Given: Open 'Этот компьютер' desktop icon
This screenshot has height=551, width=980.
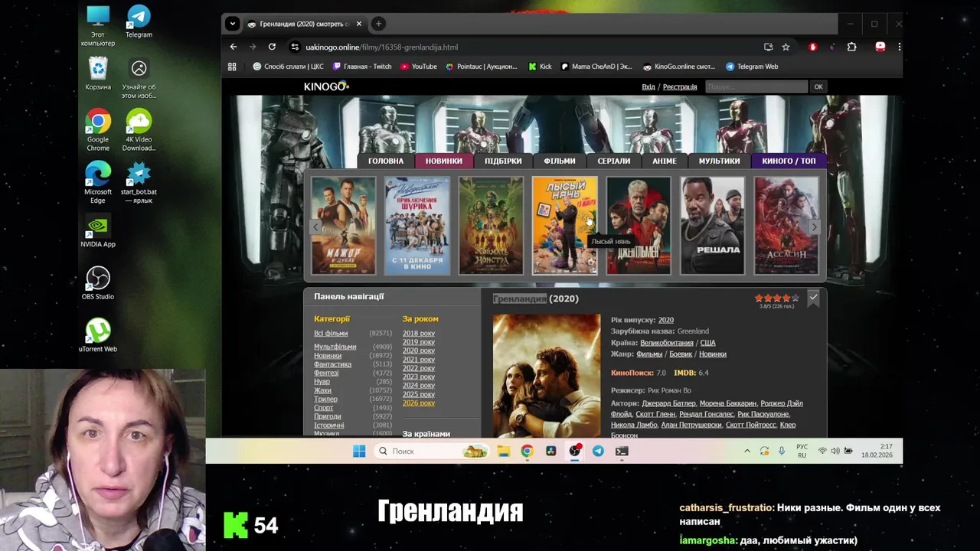Looking at the screenshot, I should tap(98, 25).
